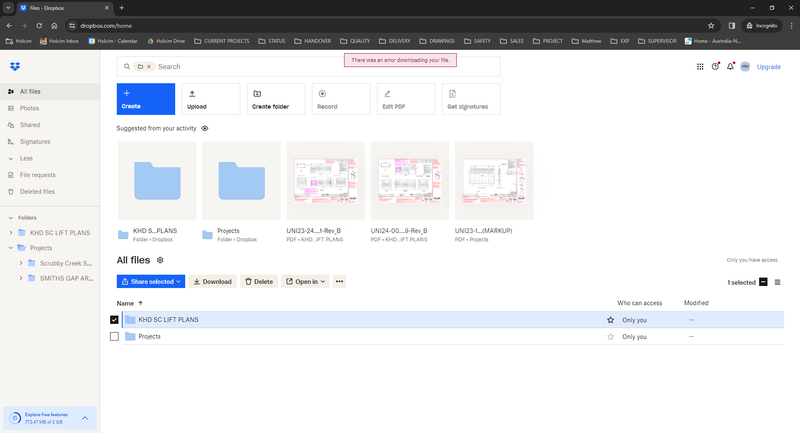The height and width of the screenshot is (433, 800).
Task: Expand the Open in dropdown
Action: pyautogui.click(x=305, y=282)
